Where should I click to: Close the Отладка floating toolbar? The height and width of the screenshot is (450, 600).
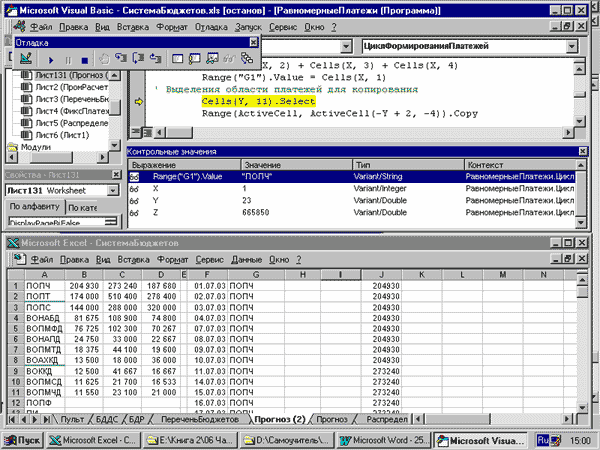pos(254,42)
